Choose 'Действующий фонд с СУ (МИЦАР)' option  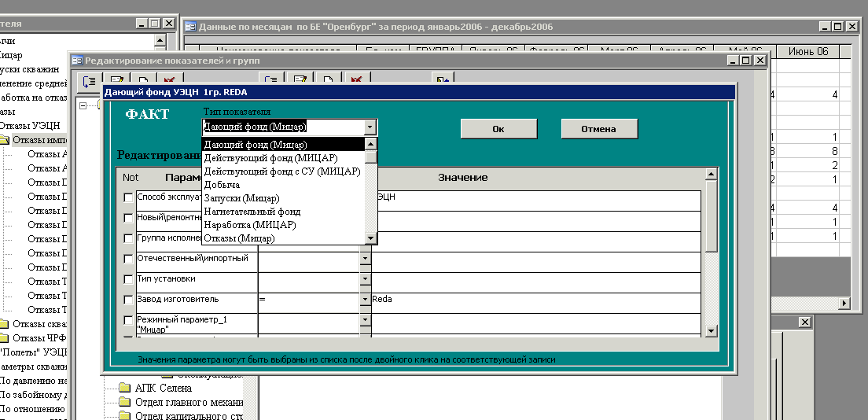point(283,171)
